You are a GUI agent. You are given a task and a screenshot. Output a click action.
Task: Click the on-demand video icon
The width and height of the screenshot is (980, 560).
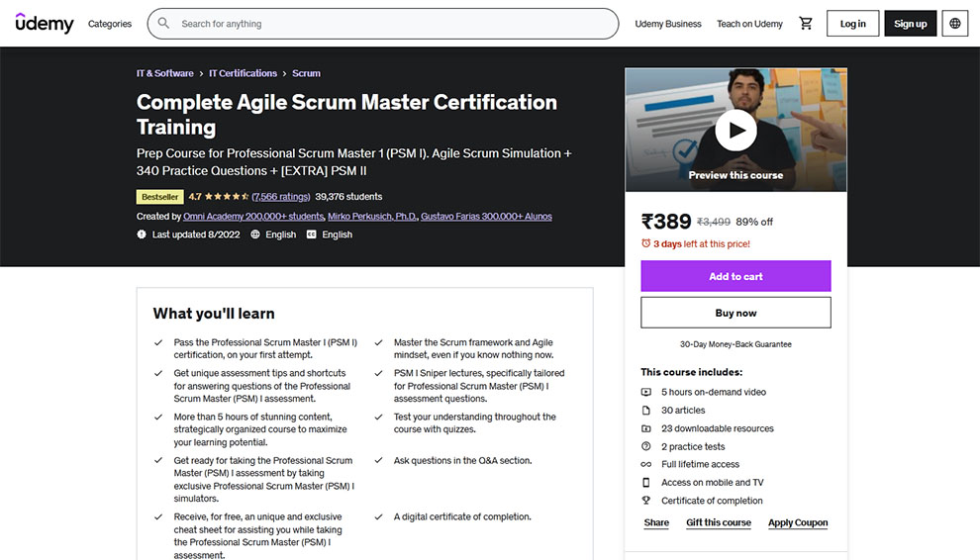click(646, 392)
